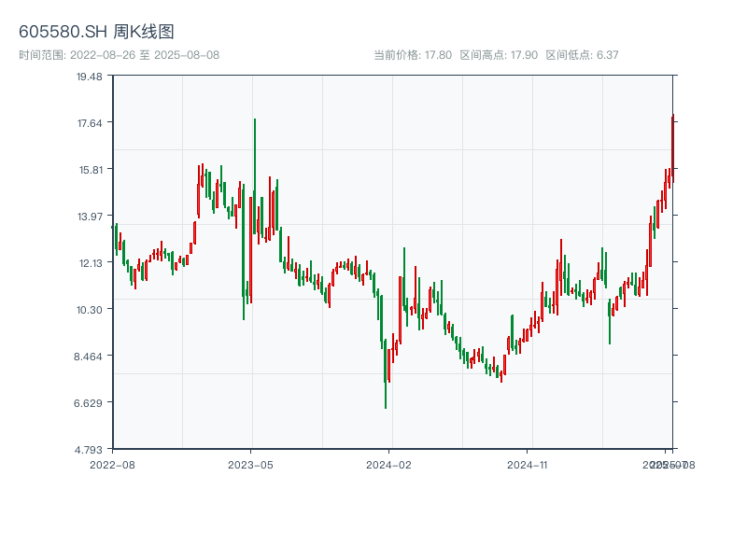747x560 pixels.
Task: Click y-axis label 19.48
Action: click(x=90, y=77)
